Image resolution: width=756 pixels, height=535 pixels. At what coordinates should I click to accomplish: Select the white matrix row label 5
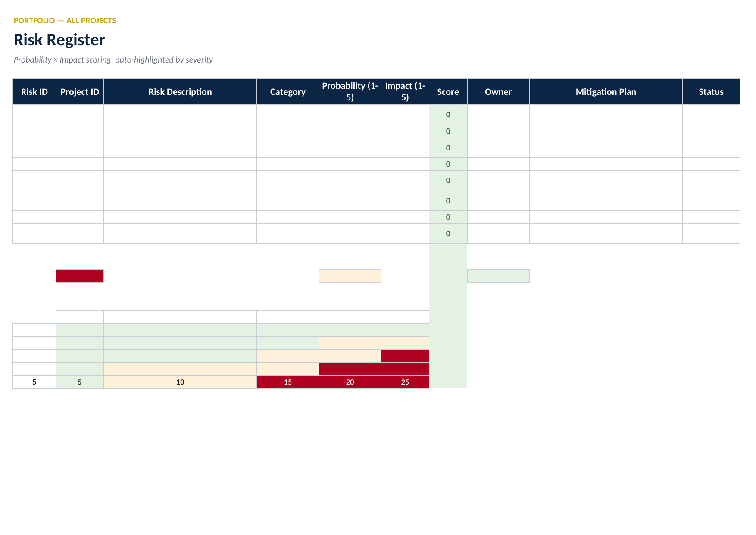34,382
